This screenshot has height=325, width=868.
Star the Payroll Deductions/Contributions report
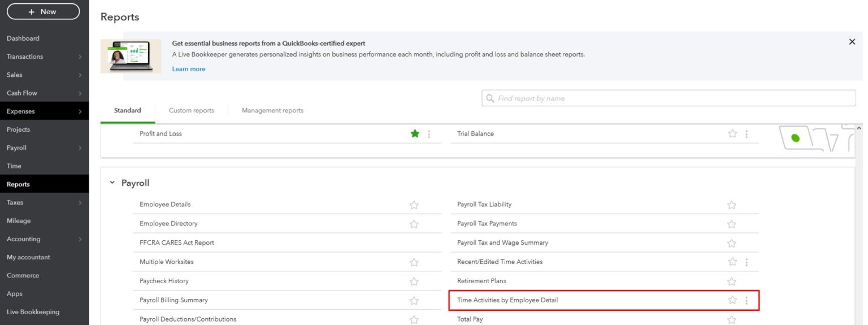click(414, 320)
